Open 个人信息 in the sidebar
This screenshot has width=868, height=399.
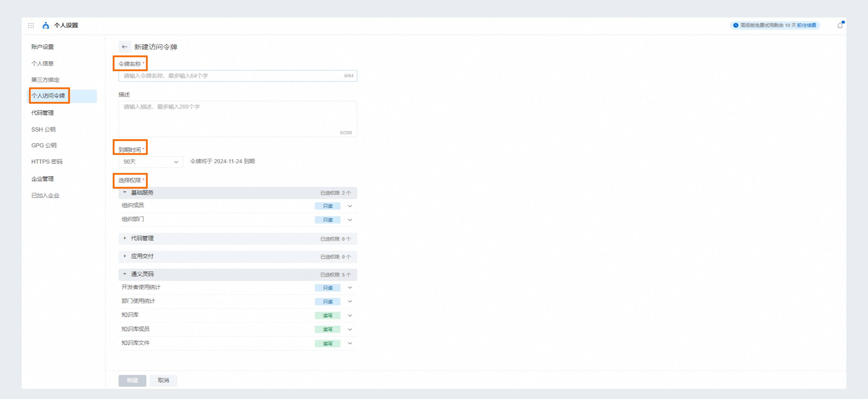click(x=42, y=63)
